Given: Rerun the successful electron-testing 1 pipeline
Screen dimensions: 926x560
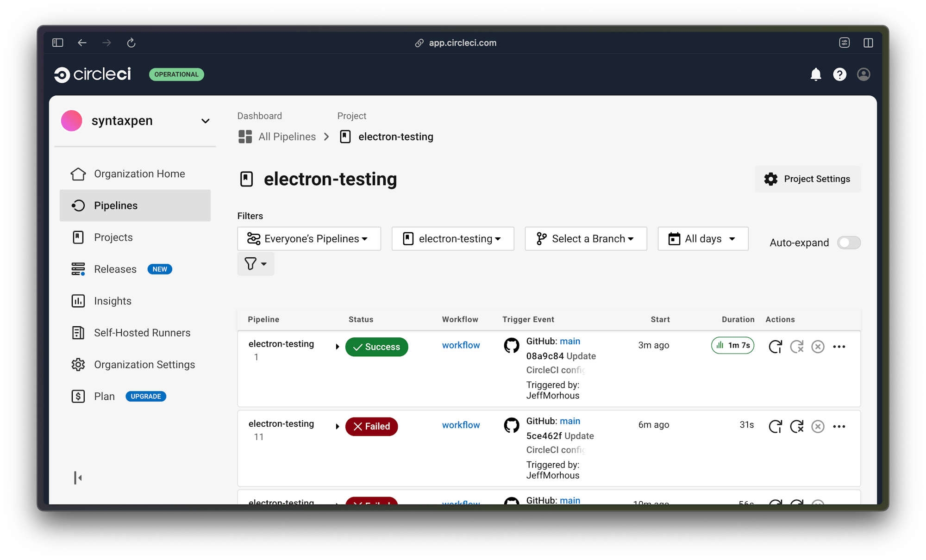Looking at the screenshot, I should (x=776, y=346).
